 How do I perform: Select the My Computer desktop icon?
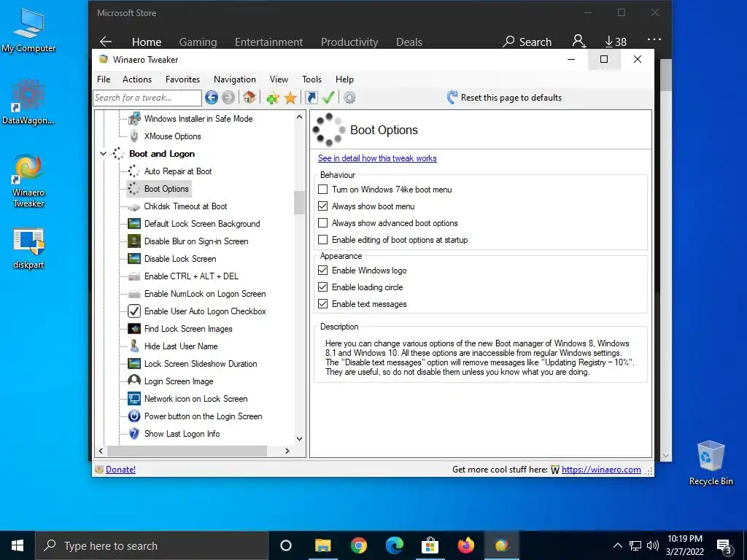(x=28, y=31)
